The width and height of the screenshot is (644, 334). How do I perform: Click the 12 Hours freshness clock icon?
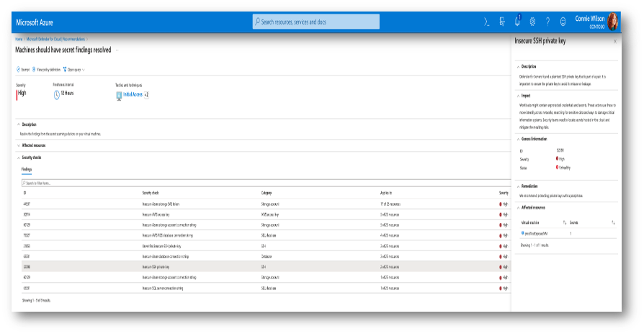point(57,95)
